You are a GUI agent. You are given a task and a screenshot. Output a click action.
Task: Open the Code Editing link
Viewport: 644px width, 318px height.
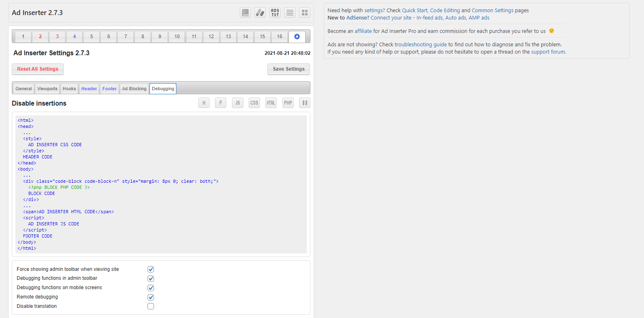[x=445, y=11]
